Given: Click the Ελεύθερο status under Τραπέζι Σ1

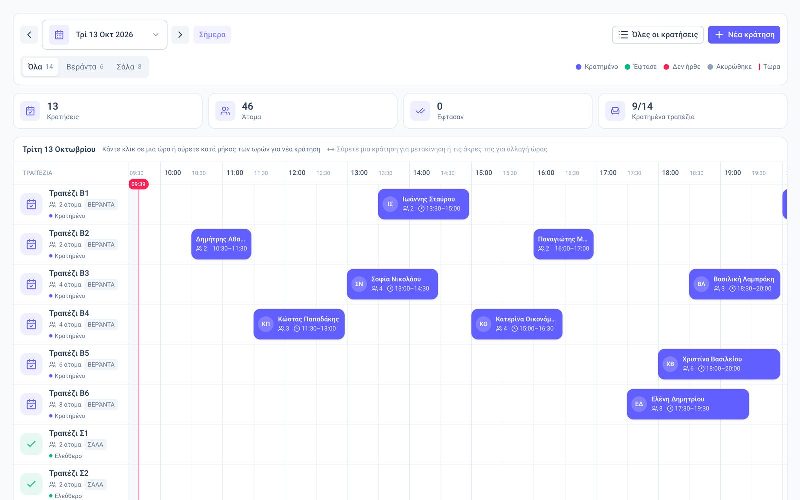Looking at the screenshot, I should click(65, 456).
